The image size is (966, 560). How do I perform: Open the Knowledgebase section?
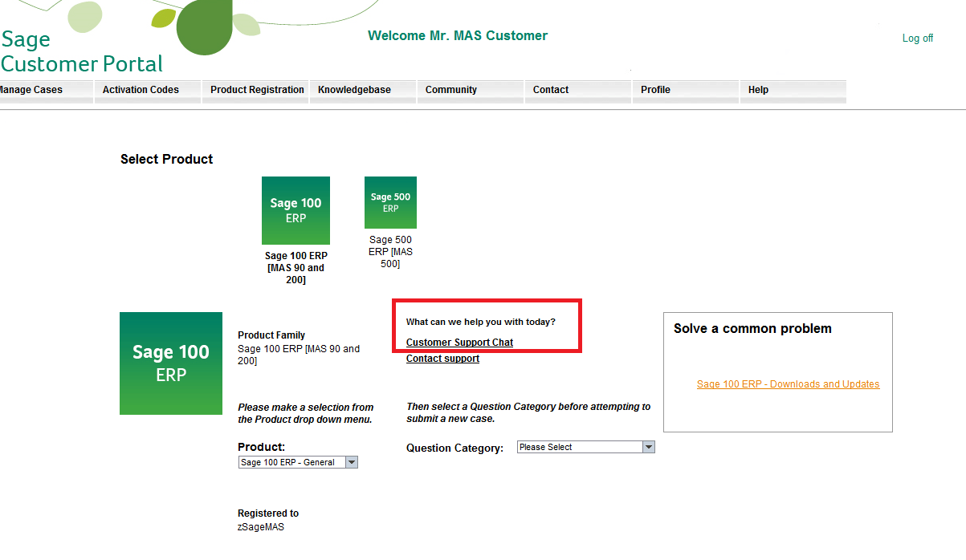(x=354, y=90)
